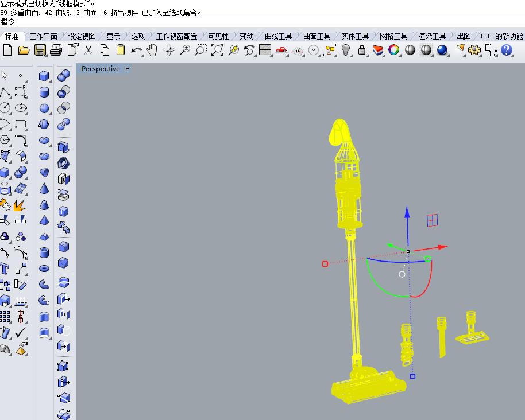Click the New file icon
The height and width of the screenshot is (420, 525).
[7, 50]
